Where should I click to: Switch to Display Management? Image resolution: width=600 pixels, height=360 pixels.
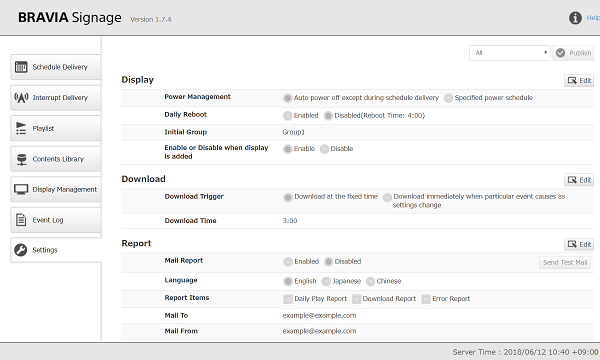tap(56, 189)
